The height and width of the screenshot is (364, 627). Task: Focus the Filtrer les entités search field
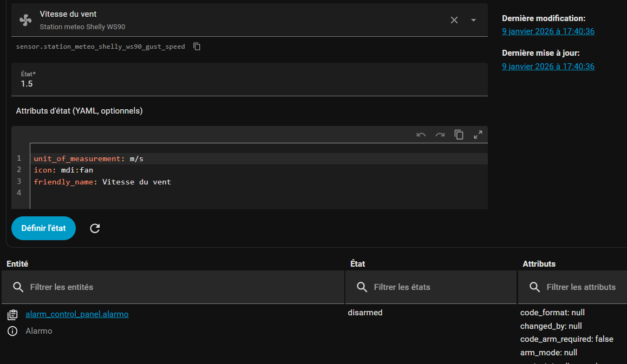pyautogui.click(x=179, y=287)
